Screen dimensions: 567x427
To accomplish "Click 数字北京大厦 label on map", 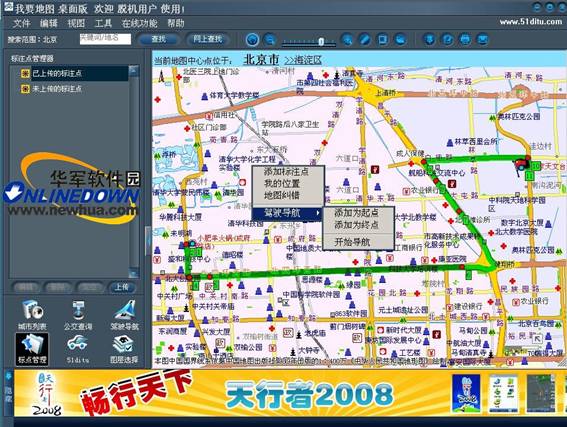I will [x=521, y=222].
